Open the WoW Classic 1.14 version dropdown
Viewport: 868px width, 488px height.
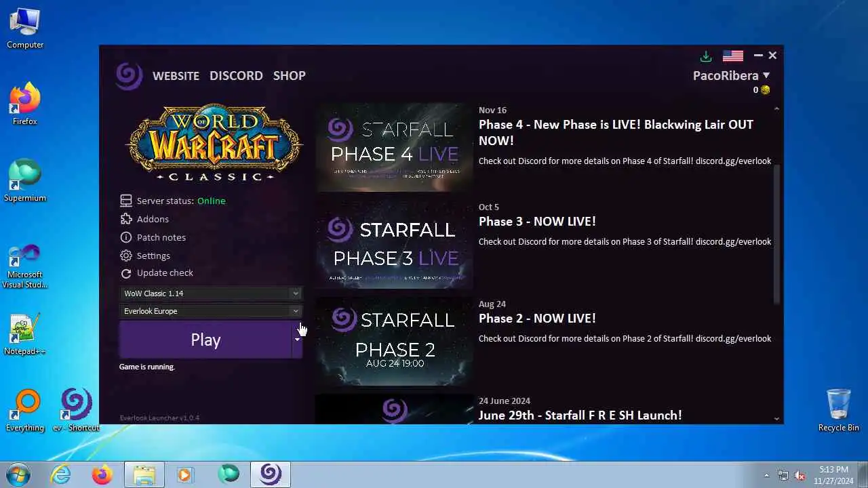tap(211, 293)
